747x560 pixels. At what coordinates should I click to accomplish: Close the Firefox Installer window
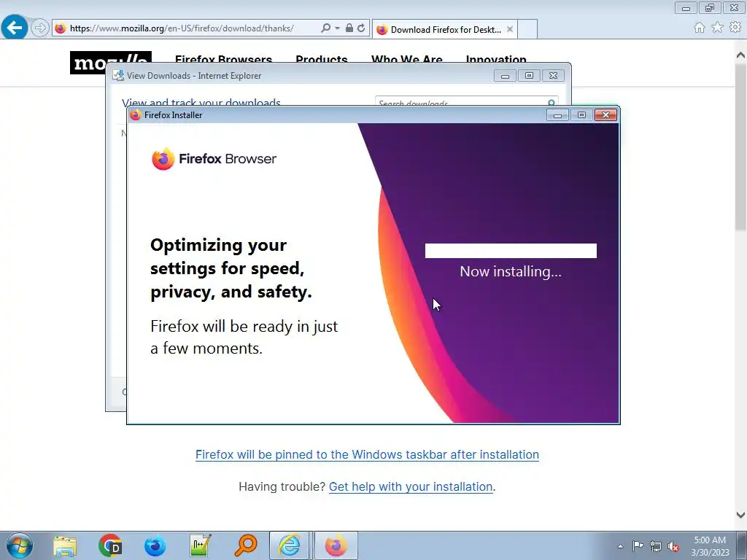click(x=606, y=114)
